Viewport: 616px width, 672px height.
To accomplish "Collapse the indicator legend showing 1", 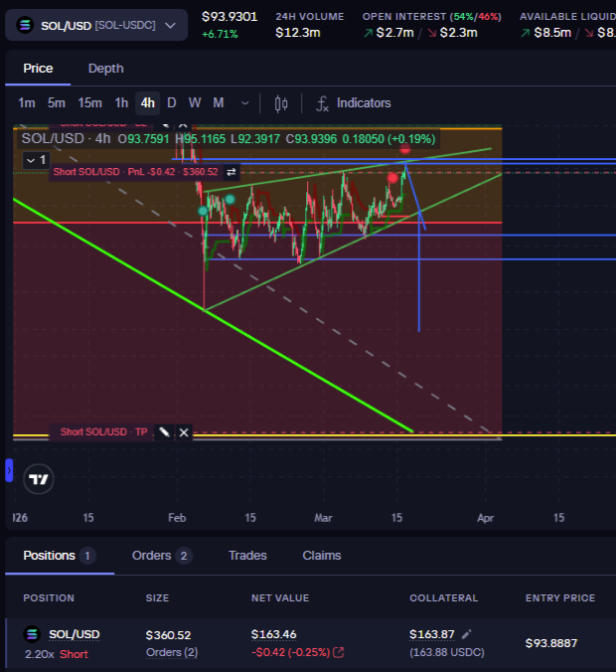I will pos(37,160).
